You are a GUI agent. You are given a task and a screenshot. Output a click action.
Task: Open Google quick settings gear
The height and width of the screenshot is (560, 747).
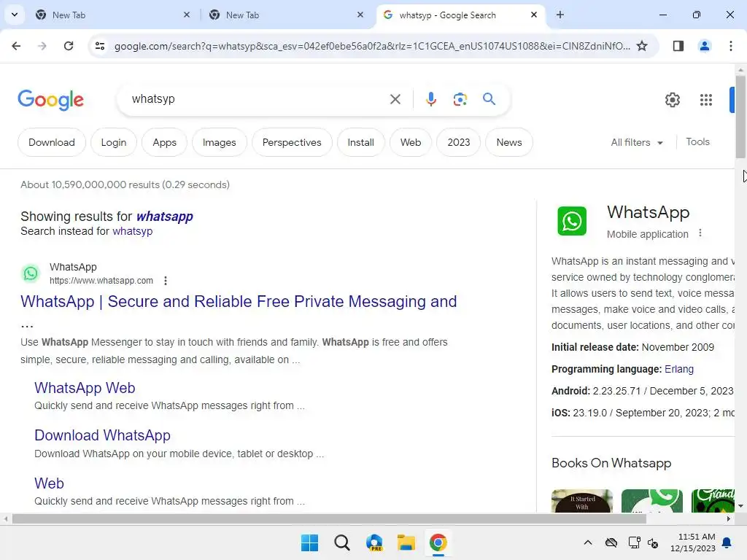673,100
